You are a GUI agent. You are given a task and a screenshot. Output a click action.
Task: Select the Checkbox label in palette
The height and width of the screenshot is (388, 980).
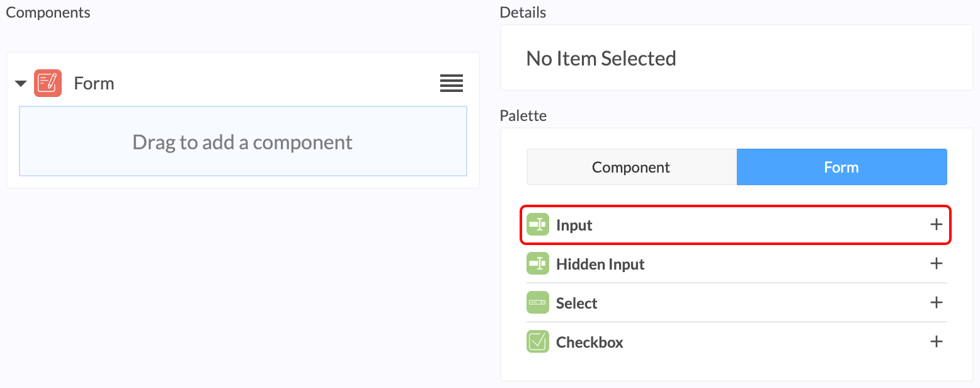tap(590, 342)
